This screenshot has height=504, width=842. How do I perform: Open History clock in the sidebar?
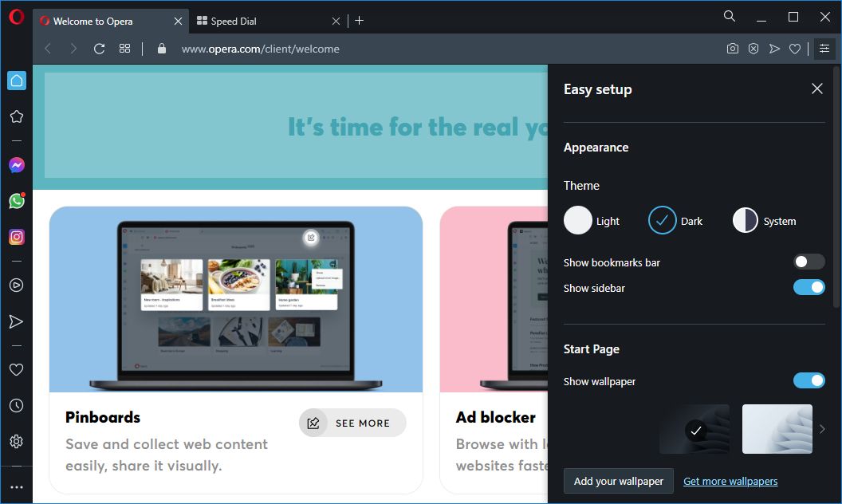(17, 405)
